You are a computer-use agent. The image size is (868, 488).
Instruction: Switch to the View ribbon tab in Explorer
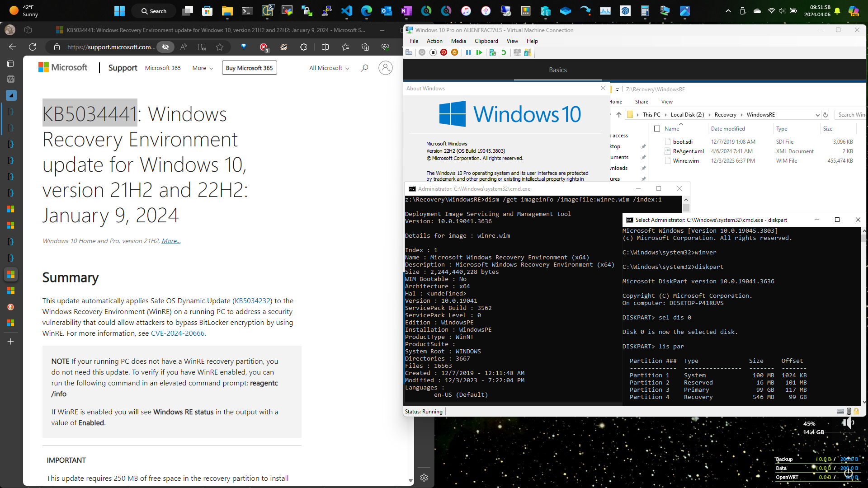point(667,102)
